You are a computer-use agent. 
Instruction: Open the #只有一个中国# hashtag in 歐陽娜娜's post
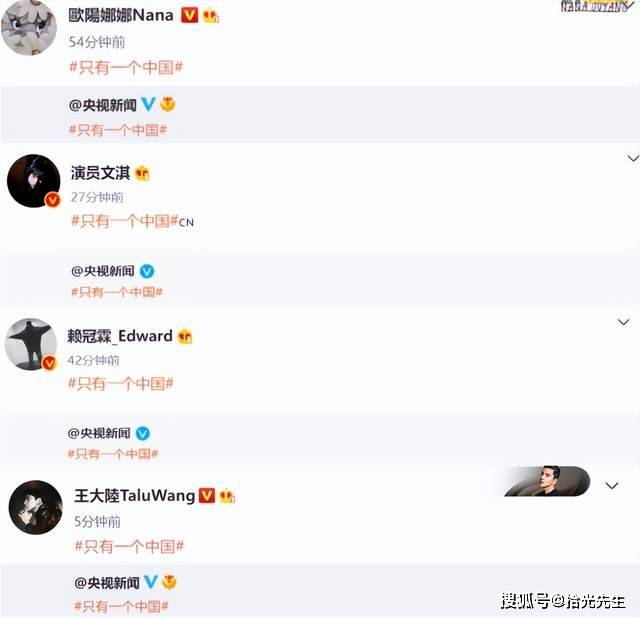(126, 67)
